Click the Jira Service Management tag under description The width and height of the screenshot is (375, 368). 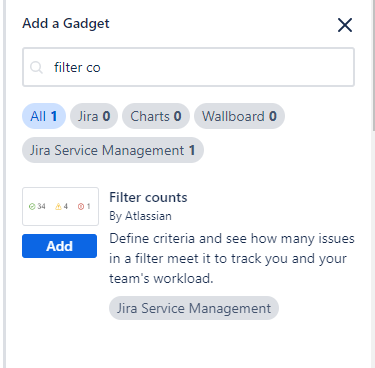194,308
